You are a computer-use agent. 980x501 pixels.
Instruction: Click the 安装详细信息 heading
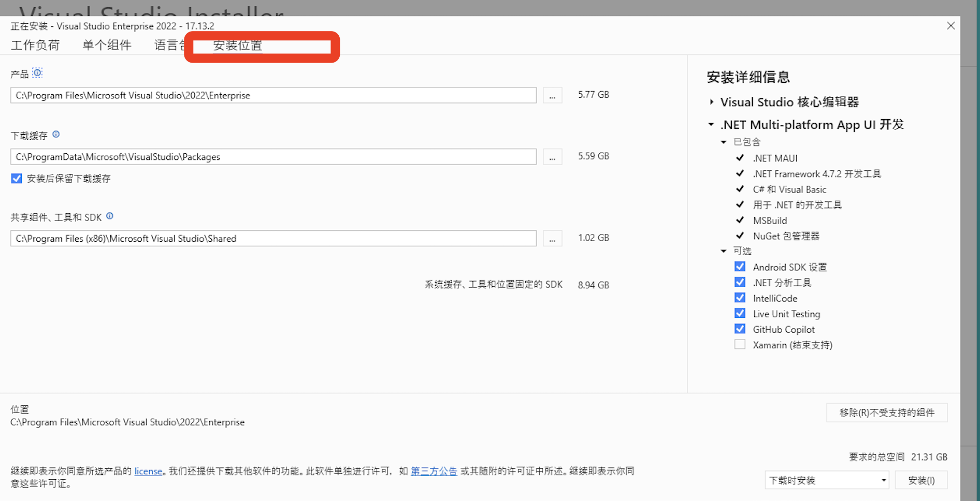pos(748,77)
